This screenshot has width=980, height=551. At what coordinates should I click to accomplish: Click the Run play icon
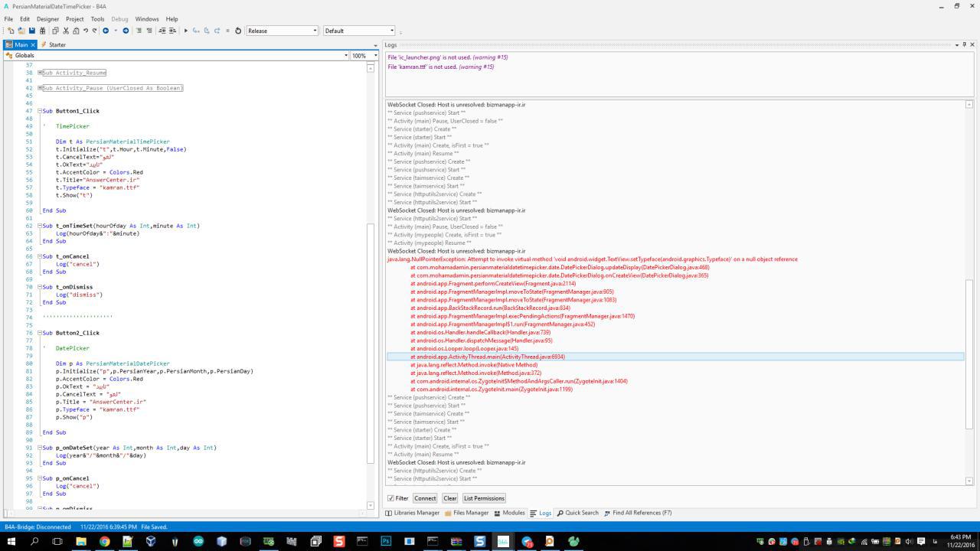(x=185, y=31)
